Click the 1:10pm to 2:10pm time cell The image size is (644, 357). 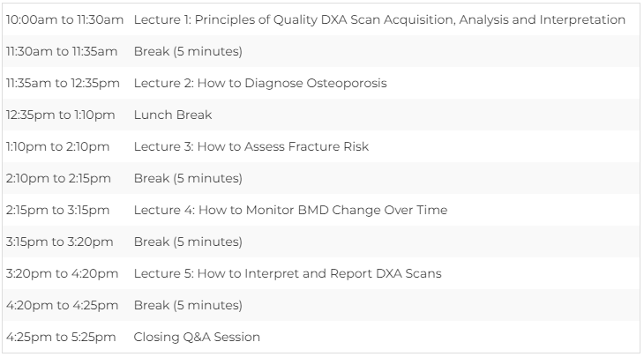[57, 146]
